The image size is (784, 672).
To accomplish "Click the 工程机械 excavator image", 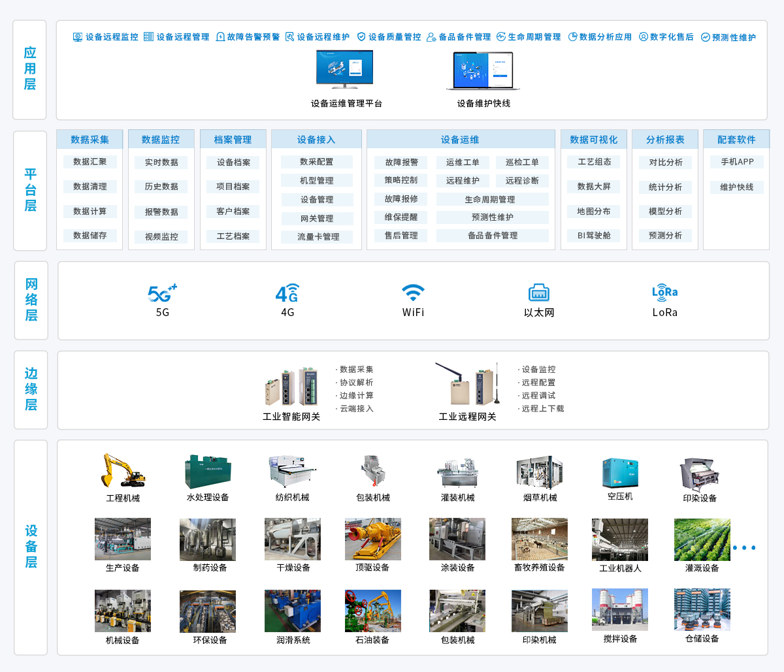I will (x=123, y=471).
